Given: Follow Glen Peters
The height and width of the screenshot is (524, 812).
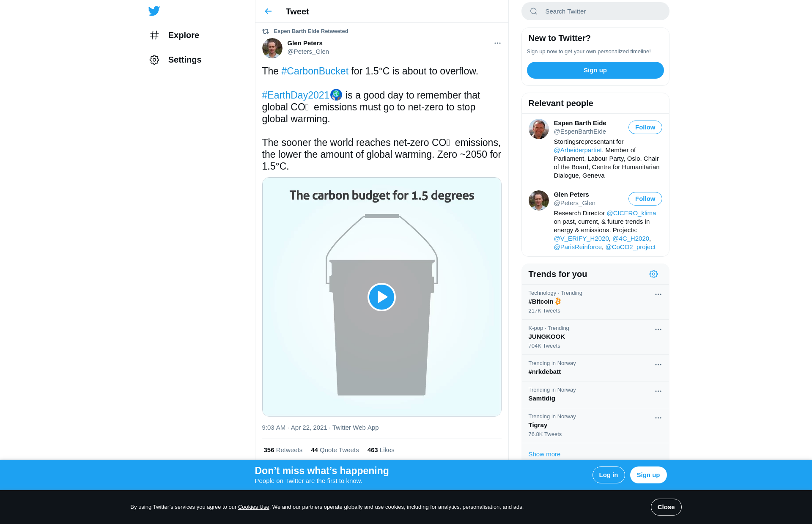Looking at the screenshot, I should (x=645, y=199).
